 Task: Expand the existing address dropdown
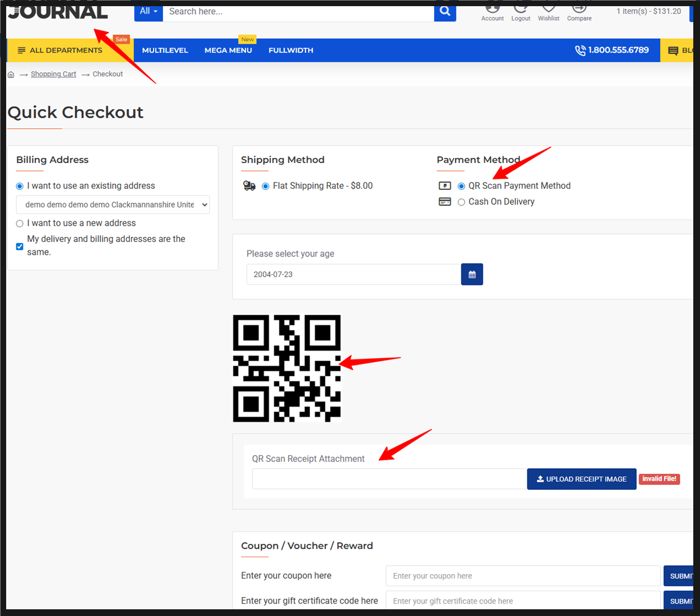pos(113,205)
